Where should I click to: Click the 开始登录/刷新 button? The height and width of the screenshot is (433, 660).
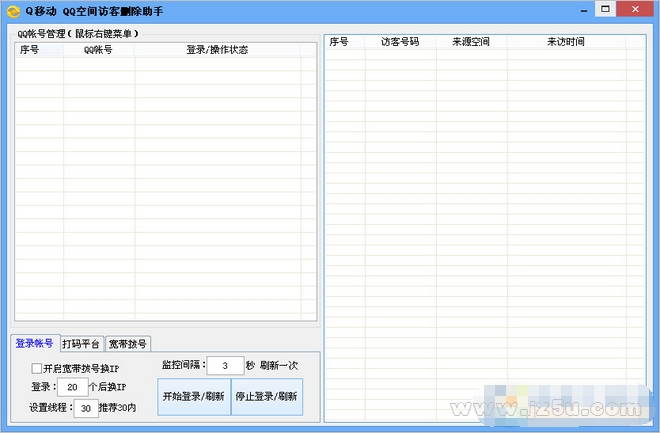coord(194,396)
